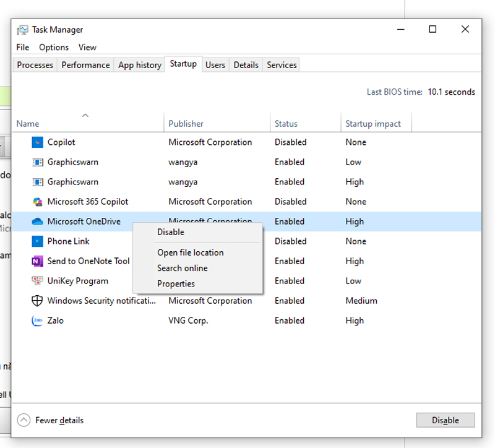The height and width of the screenshot is (448, 495).
Task: Click the Microsoft 365 Copilot icon
Action: (37, 202)
